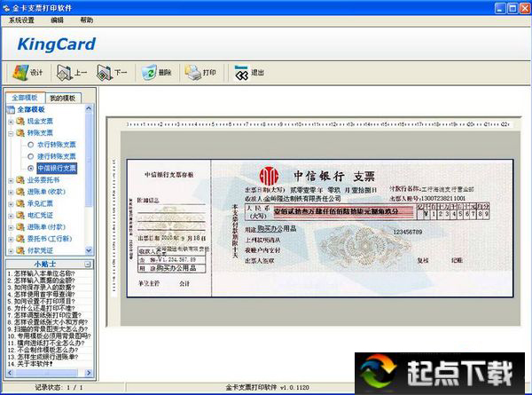Expand the 委托书(工行新) tree node

click(x=11, y=240)
